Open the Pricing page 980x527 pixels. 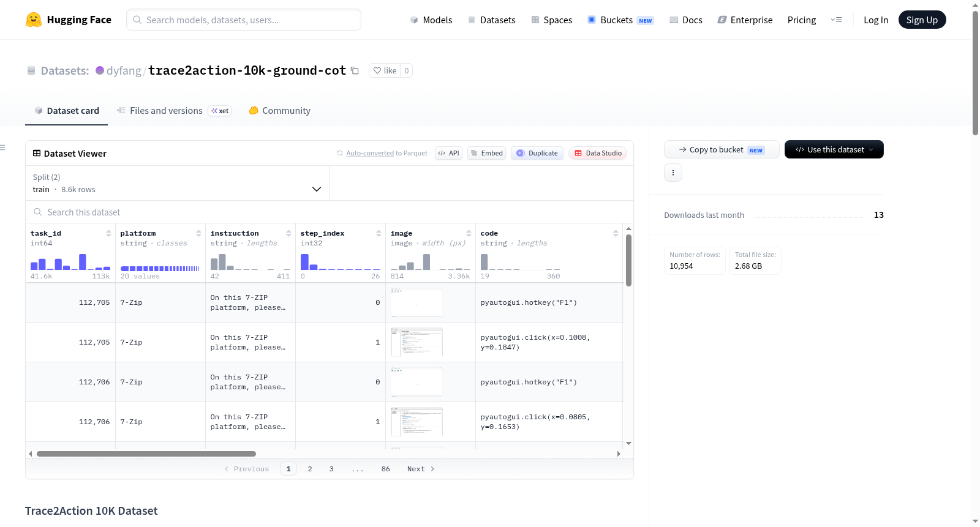[802, 20]
